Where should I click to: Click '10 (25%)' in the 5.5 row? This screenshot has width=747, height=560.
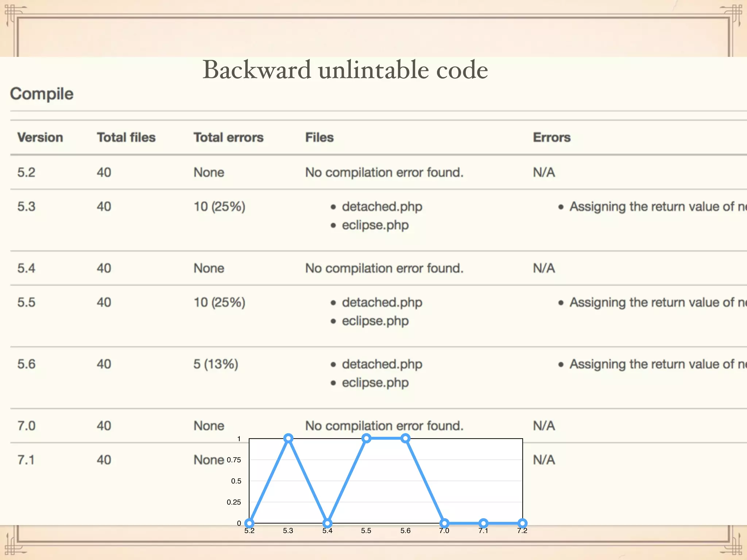click(220, 303)
